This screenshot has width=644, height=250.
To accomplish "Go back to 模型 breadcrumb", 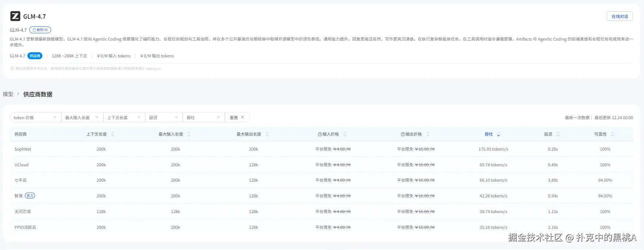I will 8,94.
